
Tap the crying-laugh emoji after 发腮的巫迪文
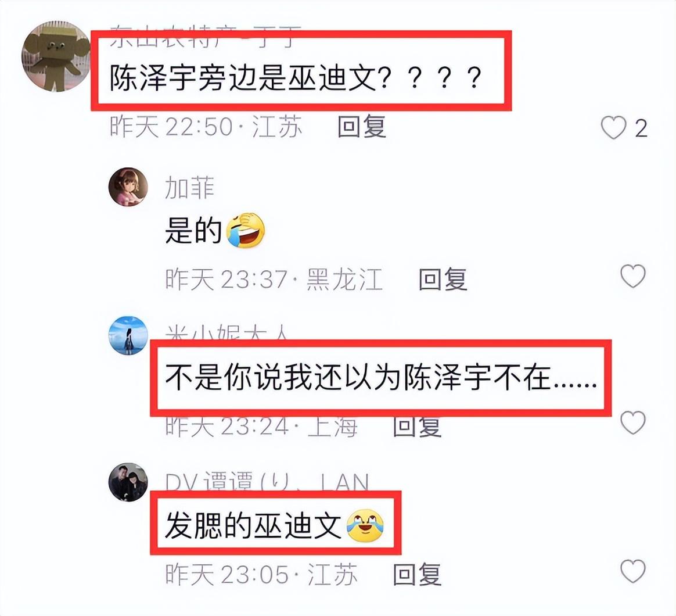click(x=365, y=525)
